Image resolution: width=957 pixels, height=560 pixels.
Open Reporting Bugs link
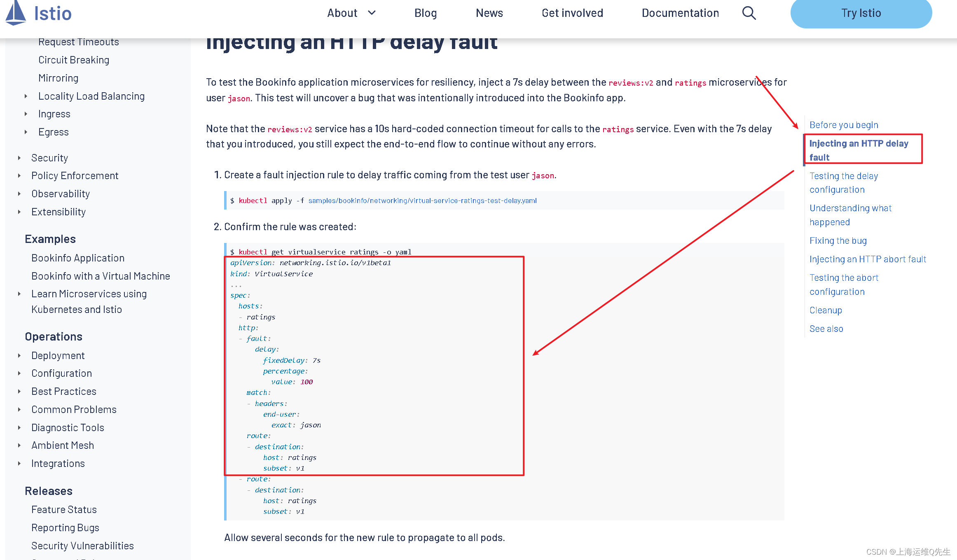[x=65, y=528]
